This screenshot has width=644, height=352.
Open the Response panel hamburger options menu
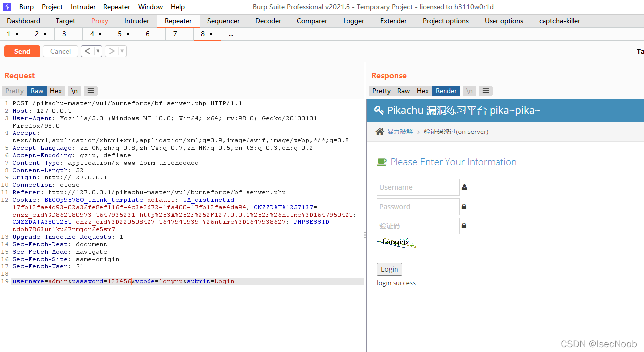[x=486, y=91]
